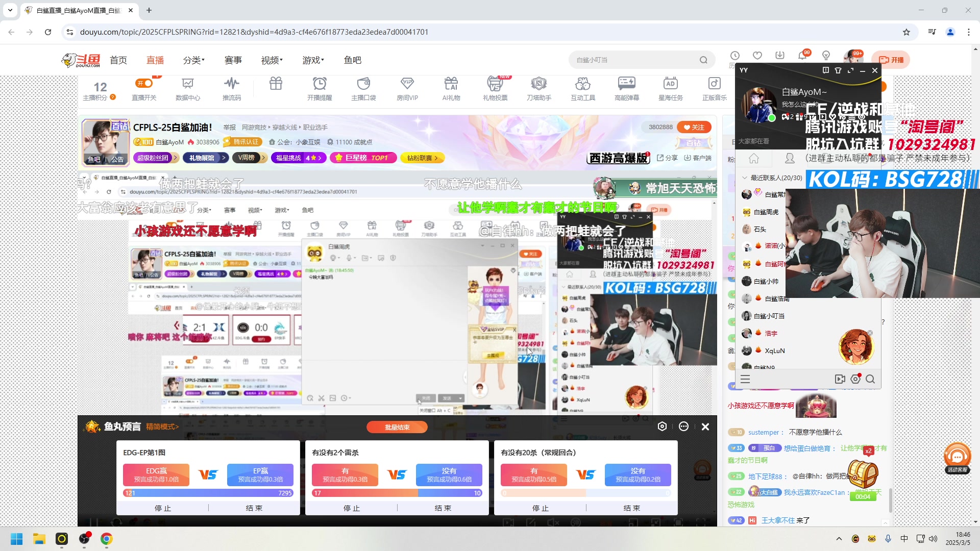Click the YY search icon at the bottom
The height and width of the screenshot is (551, 980).
tap(870, 379)
